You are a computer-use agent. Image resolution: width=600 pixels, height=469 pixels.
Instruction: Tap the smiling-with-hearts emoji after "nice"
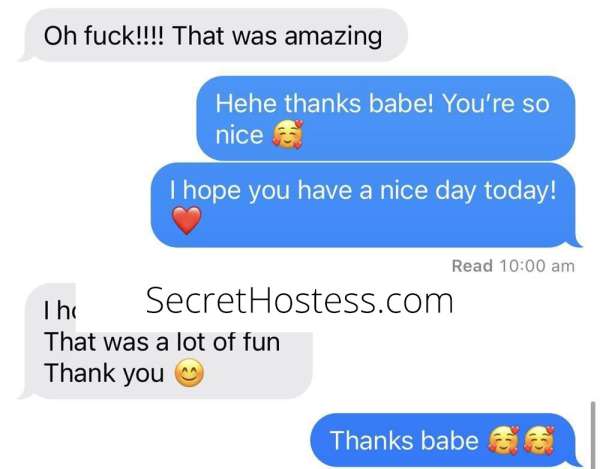tap(287, 134)
